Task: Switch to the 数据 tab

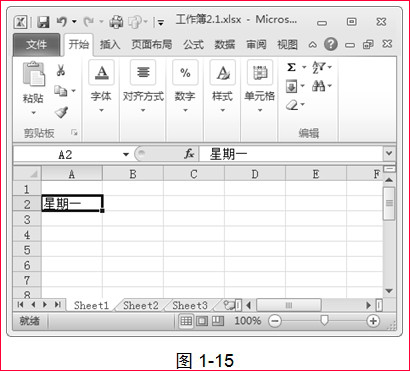Action: 224,45
